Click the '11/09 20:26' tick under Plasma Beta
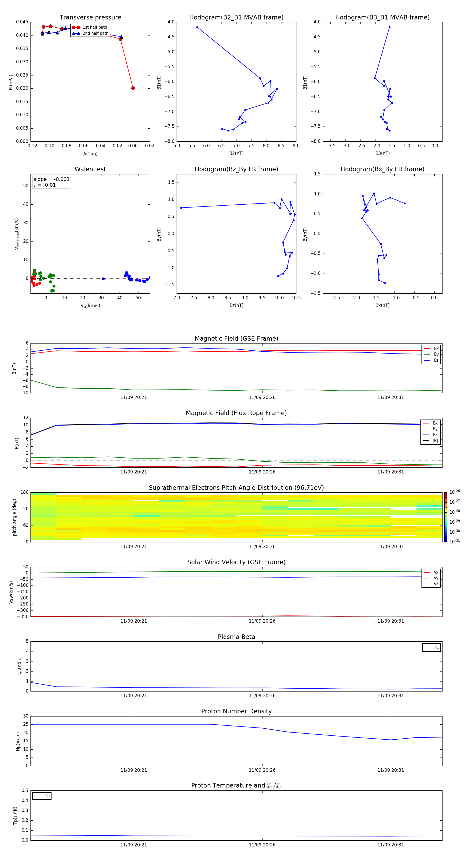This screenshot has width=473, height=868. [262, 695]
